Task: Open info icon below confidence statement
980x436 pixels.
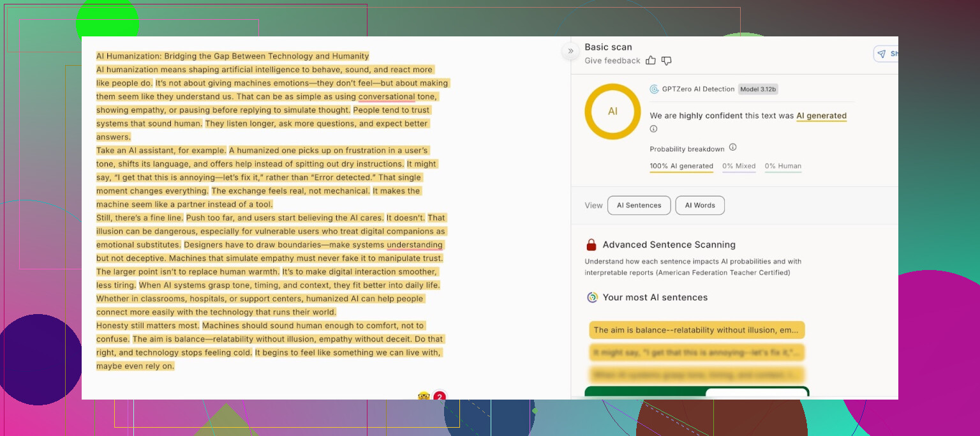Action: click(x=653, y=129)
